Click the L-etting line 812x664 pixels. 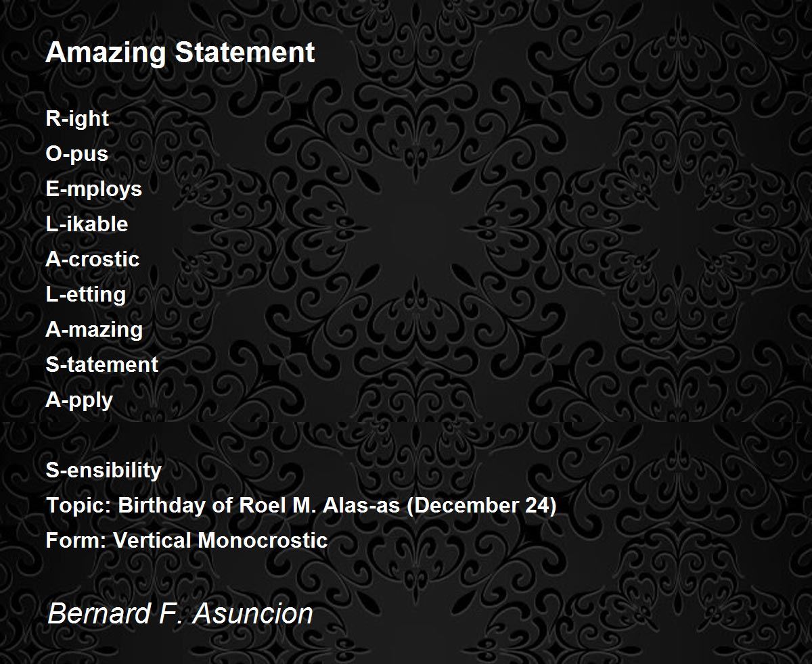tap(85, 295)
